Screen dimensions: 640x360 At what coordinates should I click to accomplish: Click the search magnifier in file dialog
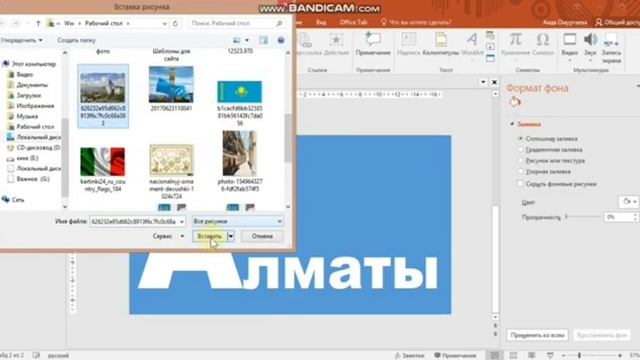(x=280, y=24)
